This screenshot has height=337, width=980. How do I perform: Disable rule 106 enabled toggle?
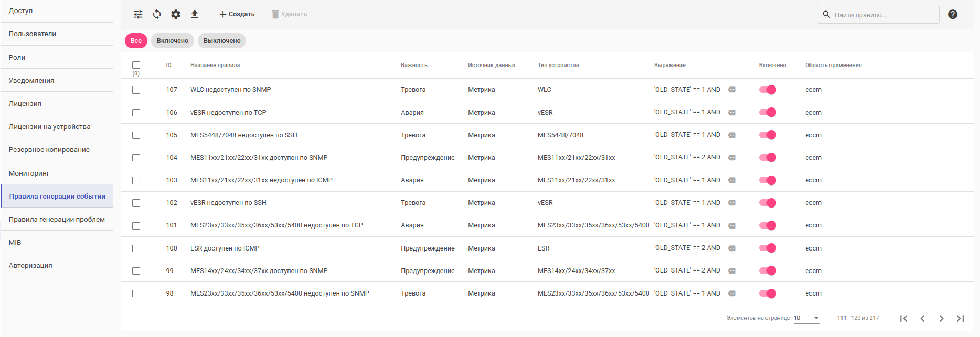pyautogui.click(x=768, y=112)
